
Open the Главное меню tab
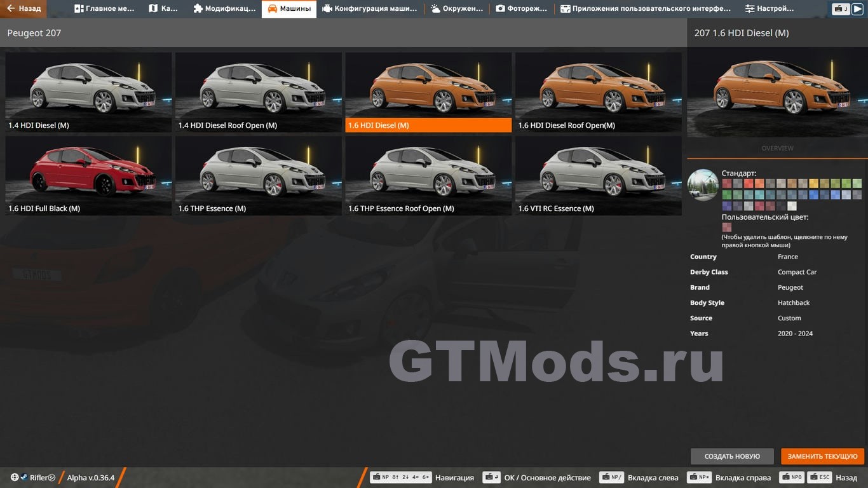pos(104,9)
